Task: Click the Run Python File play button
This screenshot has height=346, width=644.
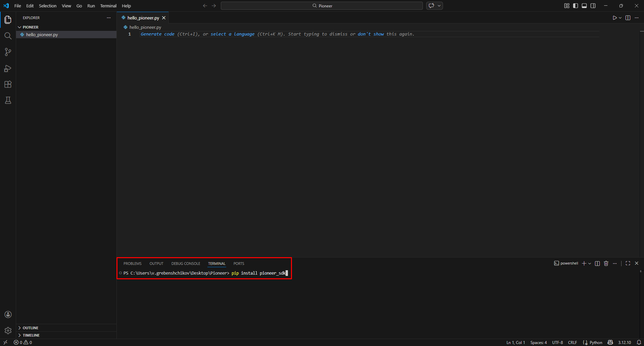Action: [x=614, y=18]
